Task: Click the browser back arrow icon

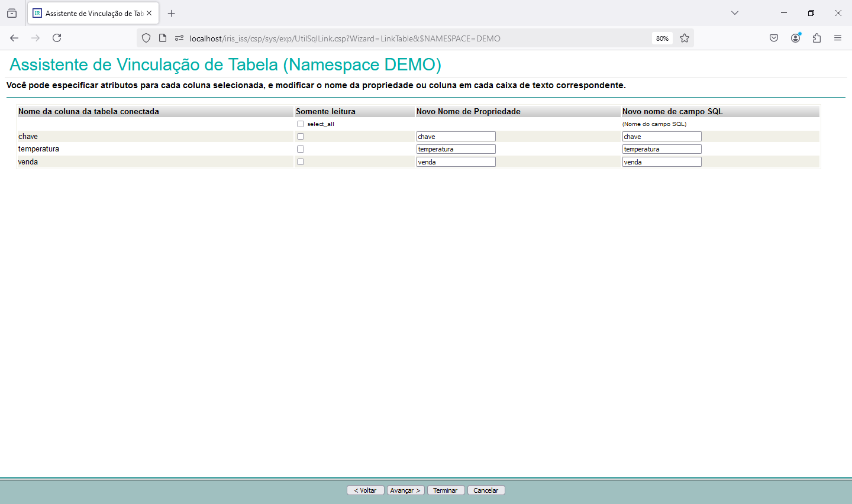Action: (x=14, y=38)
